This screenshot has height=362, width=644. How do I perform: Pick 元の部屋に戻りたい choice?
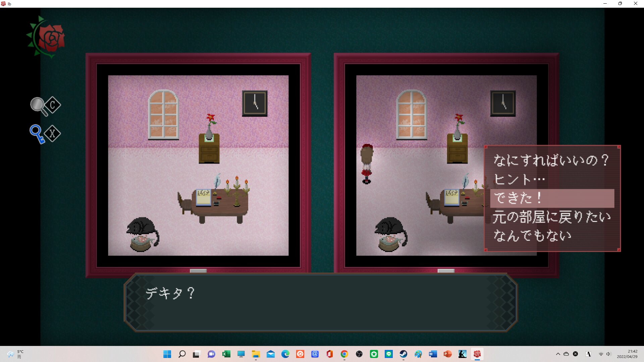(552, 217)
